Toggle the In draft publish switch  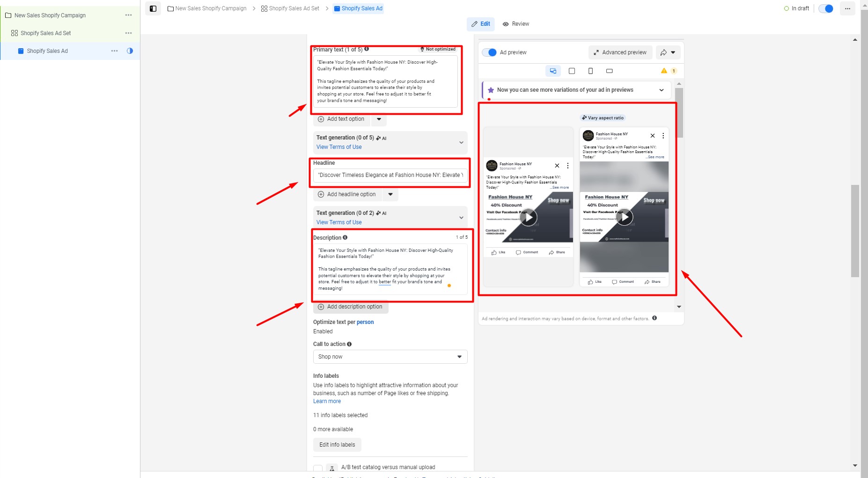pyautogui.click(x=826, y=8)
